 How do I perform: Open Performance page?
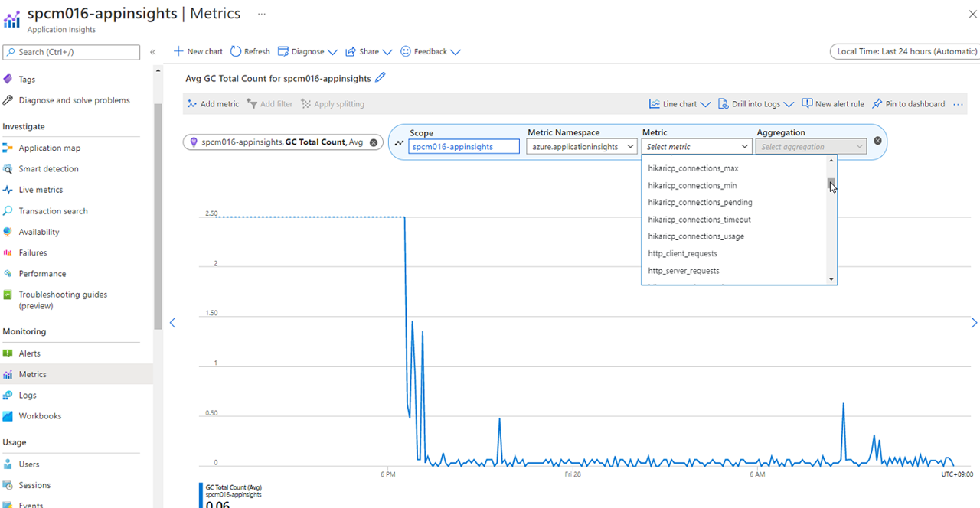pyautogui.click(x=34, y=274)
